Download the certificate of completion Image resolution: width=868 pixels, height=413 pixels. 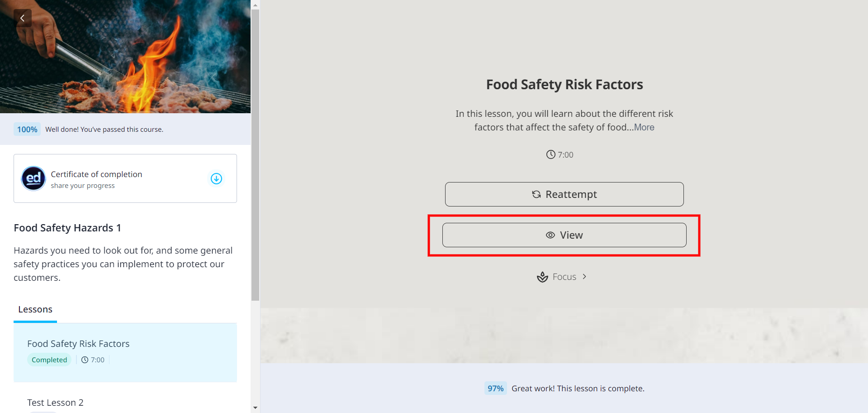point(216,179)
